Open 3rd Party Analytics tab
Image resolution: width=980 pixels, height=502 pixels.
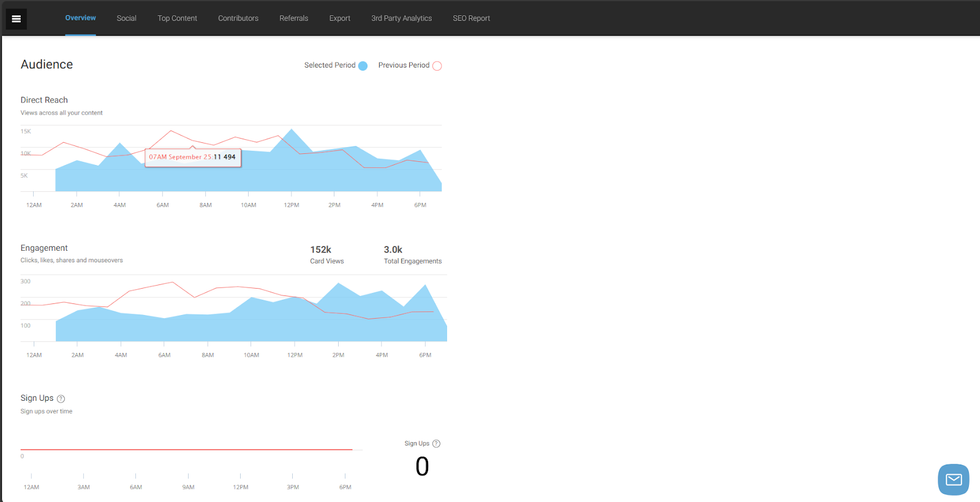pyautogui.click(x=401, y=18)
